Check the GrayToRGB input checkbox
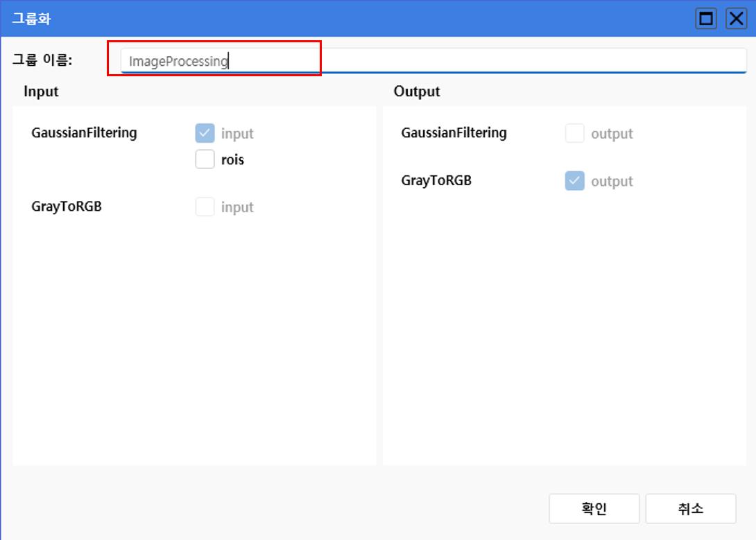 tap(205, 207)
